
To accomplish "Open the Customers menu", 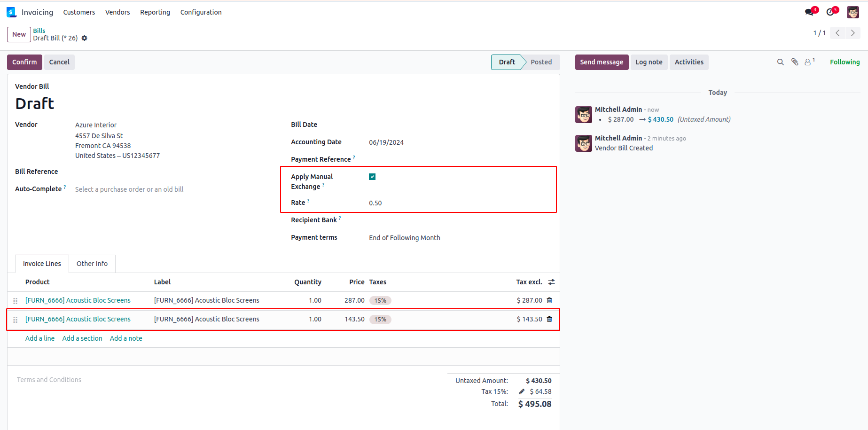I will point(79,12).
